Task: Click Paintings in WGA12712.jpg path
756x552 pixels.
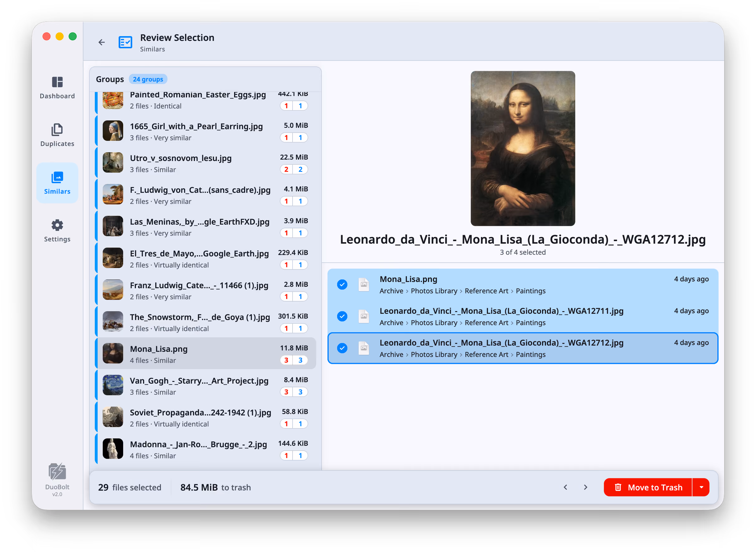Action: (x=531, y=354)
